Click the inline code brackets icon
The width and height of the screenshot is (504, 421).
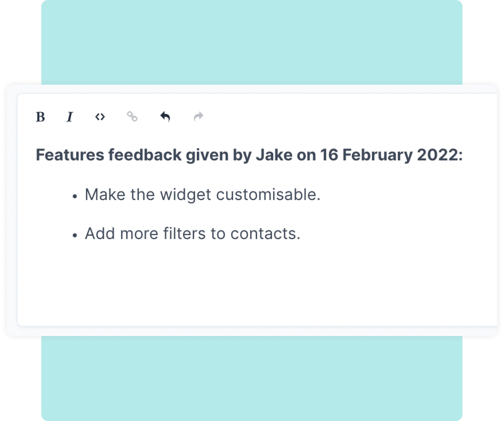[100, 117]
